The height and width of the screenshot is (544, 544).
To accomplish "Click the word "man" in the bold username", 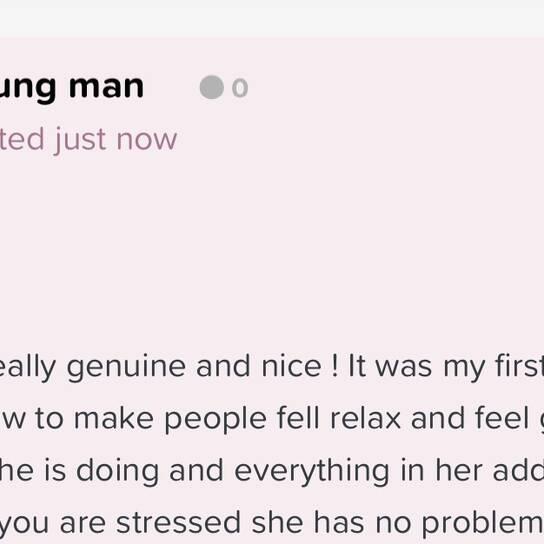I will click(107, 87).
